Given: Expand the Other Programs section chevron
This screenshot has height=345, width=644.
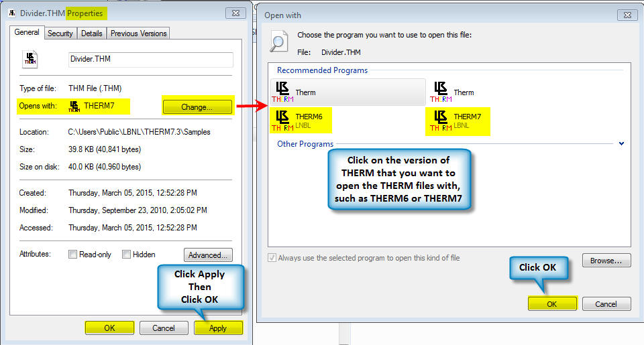Looking at the screenshot, I should click(621, 143).
